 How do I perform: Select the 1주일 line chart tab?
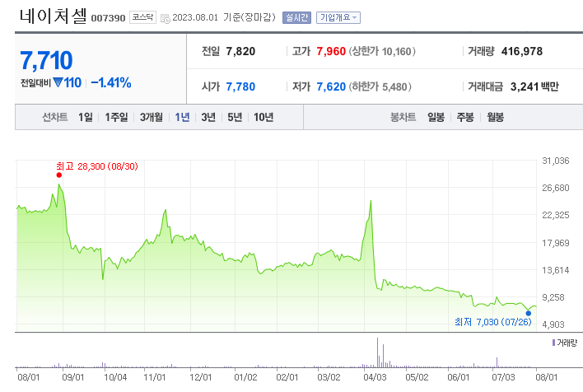click(116, 117)
